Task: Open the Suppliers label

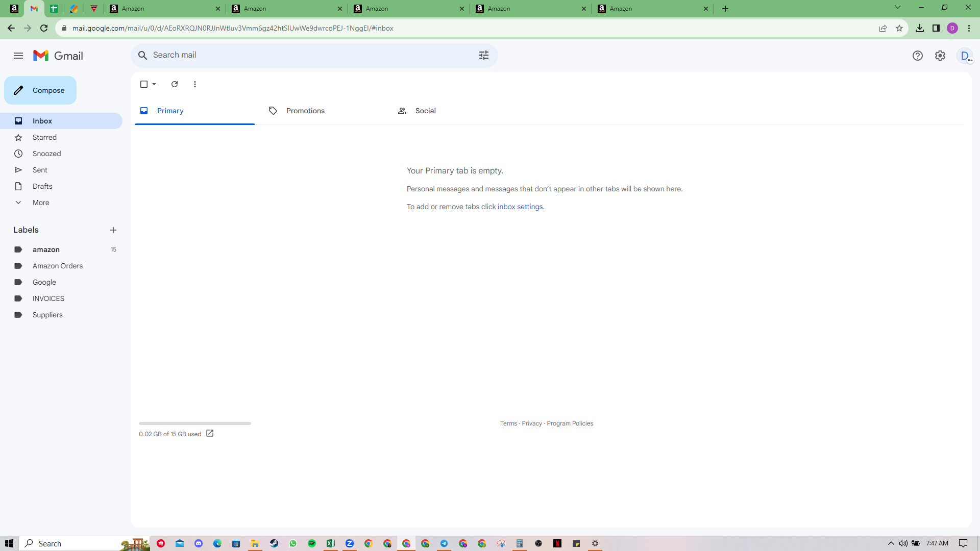Action: (61, 315)
